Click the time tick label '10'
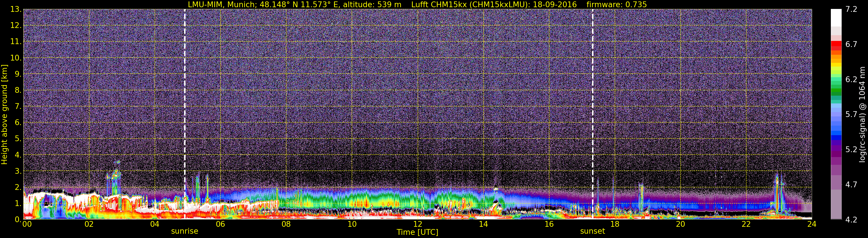 tap(352, 224)
